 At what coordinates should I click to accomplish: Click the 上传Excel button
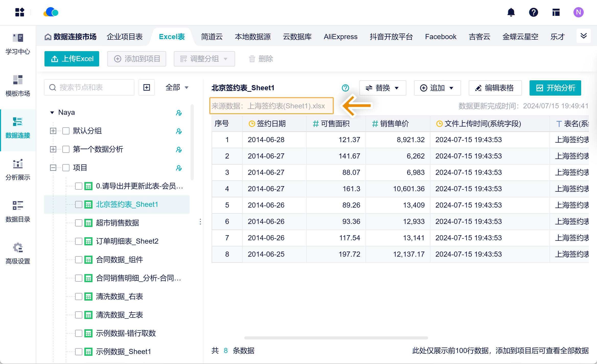(x=72, y=59)
